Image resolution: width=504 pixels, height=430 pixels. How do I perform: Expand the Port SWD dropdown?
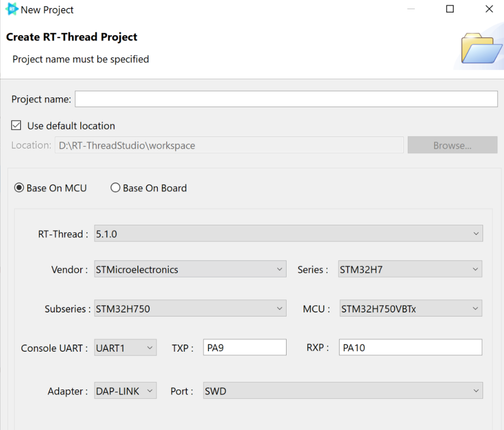tap(343, 391)
